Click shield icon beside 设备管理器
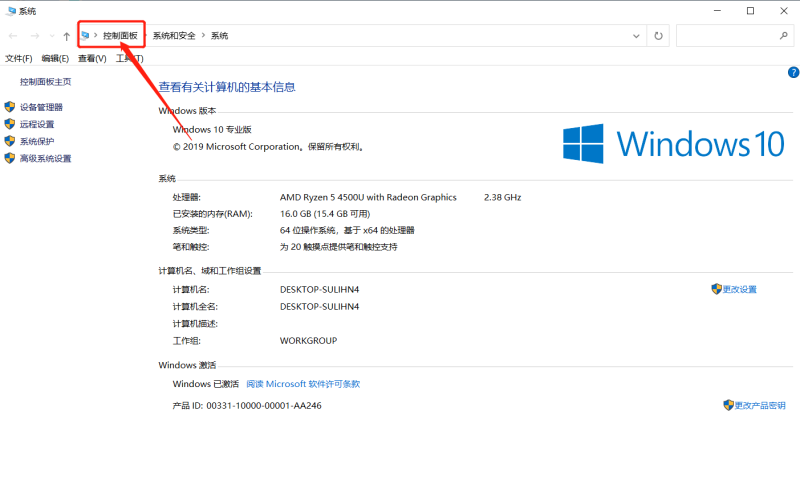This screenshot has width=800, height=483. tap(10, 107)
